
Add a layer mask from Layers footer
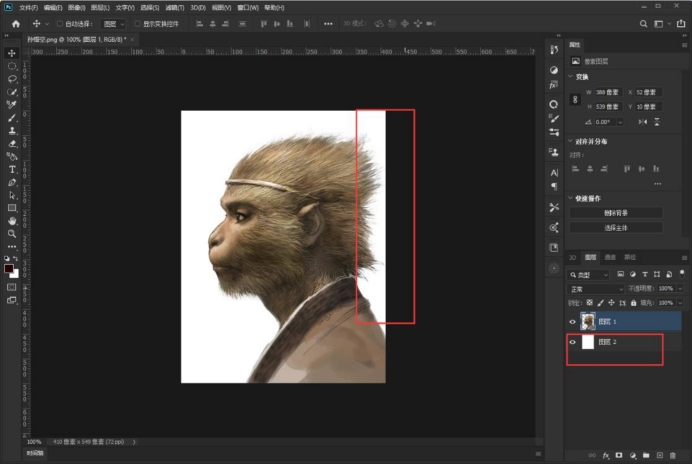(619, 455)
